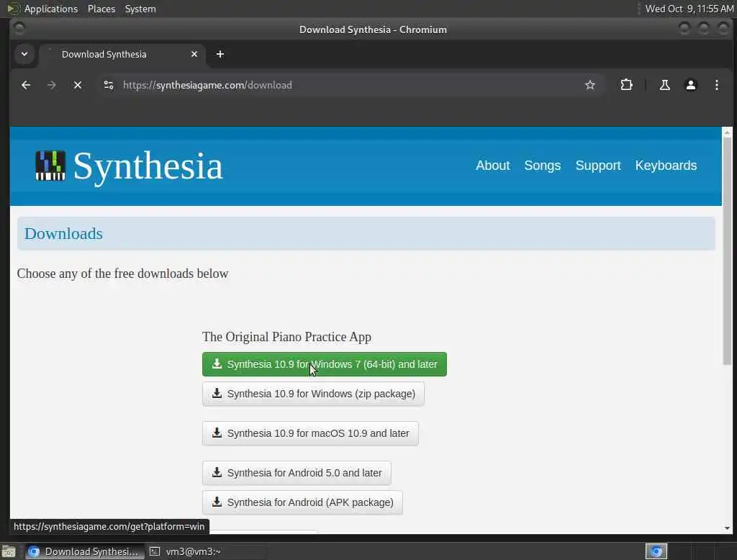Download Synthesia for Android 5.0 and later
This screenshot has height=560, width=737.
click(297, 472)
